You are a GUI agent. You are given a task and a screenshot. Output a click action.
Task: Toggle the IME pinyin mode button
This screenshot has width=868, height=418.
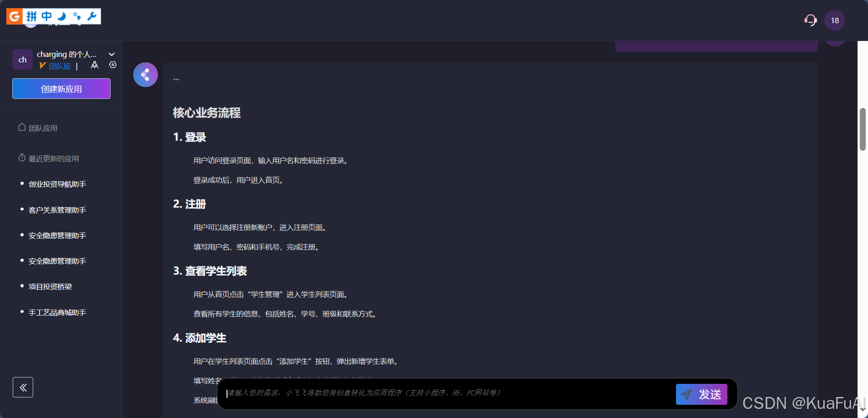coord(31,16)
